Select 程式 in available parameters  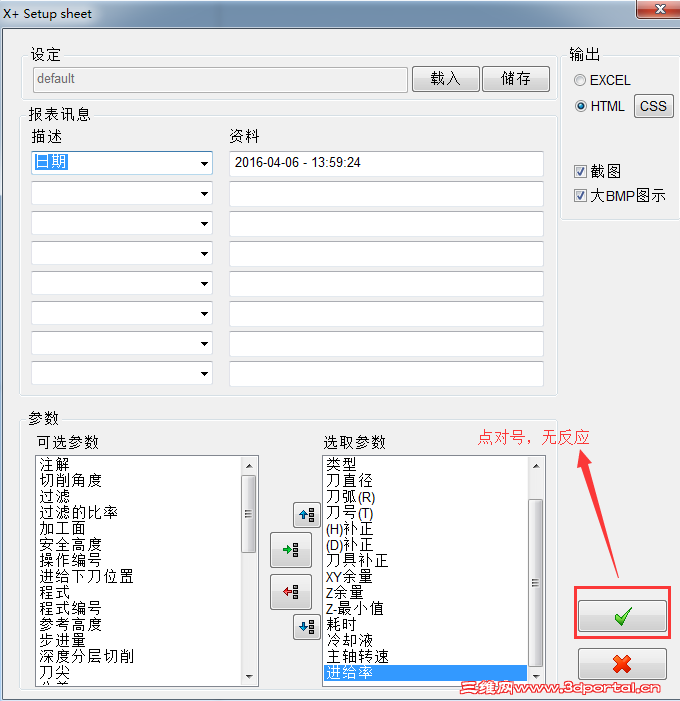click(54, 592)
